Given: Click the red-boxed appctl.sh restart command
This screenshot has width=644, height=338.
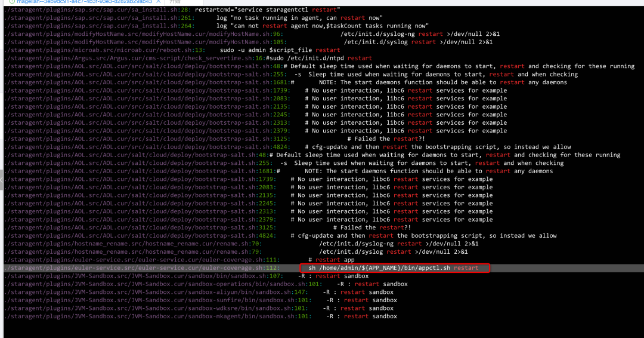Looking at the screenshot, I should click(394, 268).
